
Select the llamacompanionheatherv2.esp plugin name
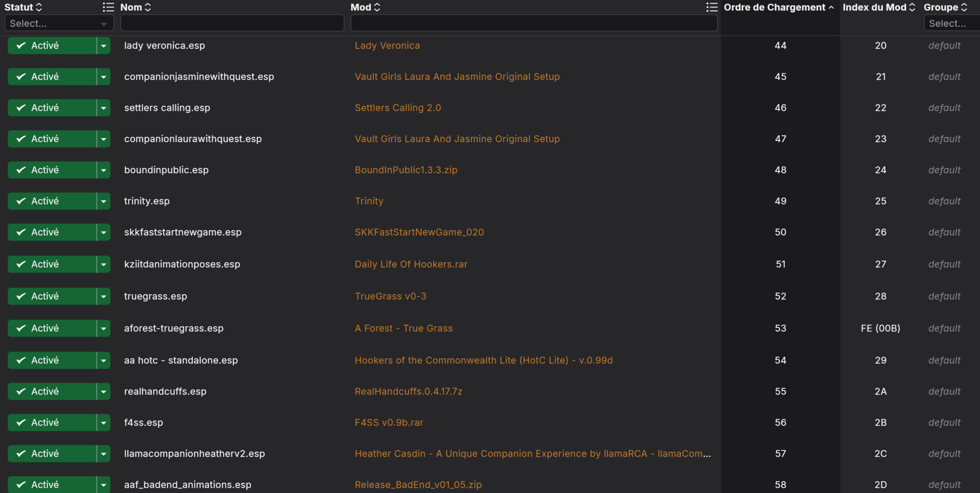click(194, 454)
